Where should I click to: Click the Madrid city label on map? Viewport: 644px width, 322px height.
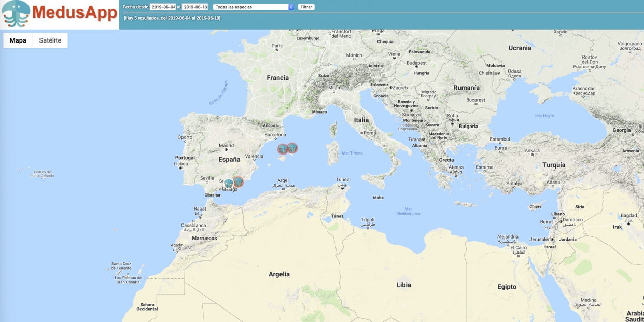tap(226, 146)
